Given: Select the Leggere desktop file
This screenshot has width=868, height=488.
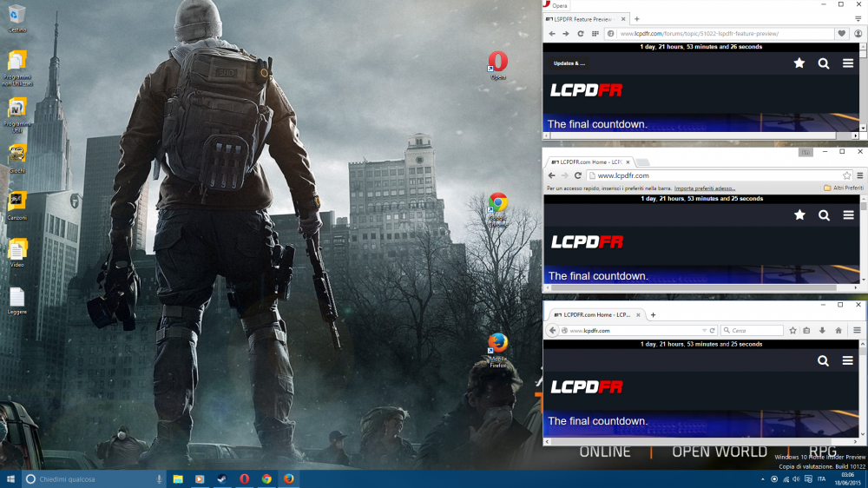Looking at the screenshot, I should tap(16, 300).
